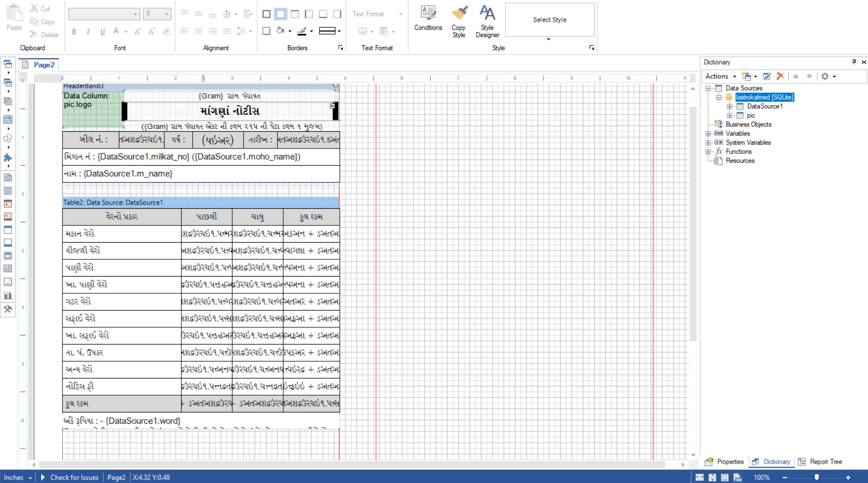
Task: Adjust the zoom slider at bottom right
Action: [817, 477]
